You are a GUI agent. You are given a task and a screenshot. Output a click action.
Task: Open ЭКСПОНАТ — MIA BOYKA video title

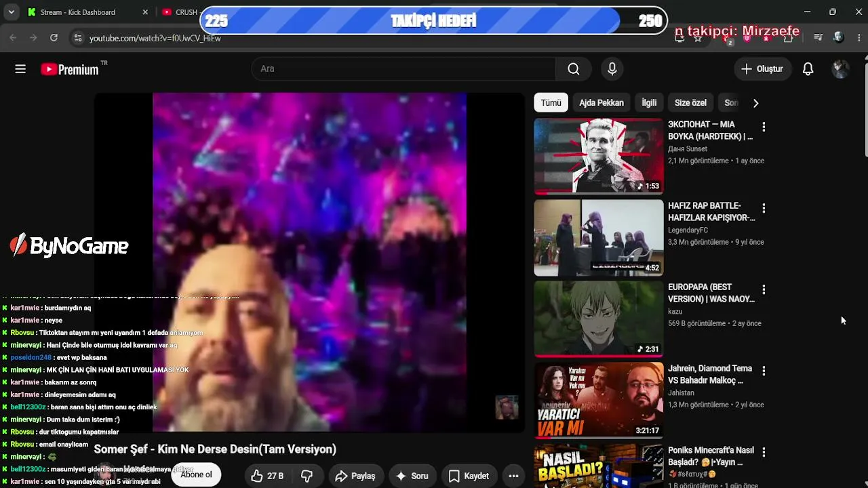tap(710, 131)
